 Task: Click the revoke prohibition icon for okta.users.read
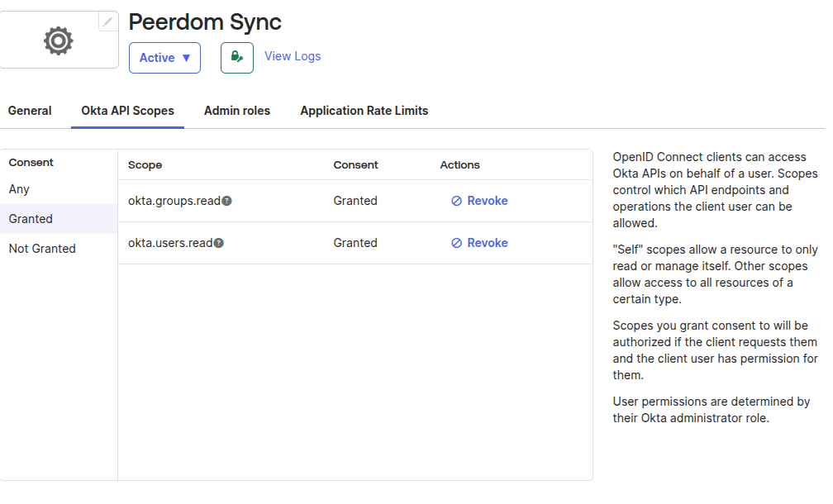coord(455,242)
